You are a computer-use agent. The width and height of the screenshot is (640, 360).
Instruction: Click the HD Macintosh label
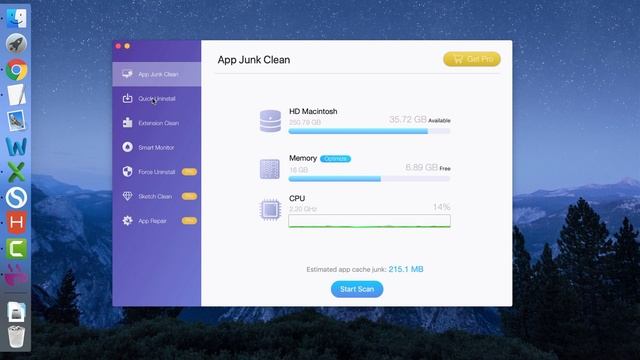point(313,111)
